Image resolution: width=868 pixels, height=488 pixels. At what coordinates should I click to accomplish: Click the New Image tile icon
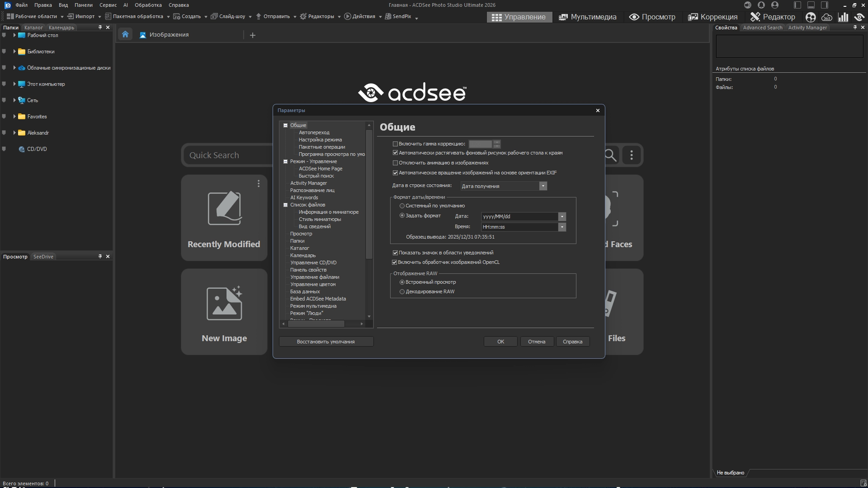click(x=224, y=304)
